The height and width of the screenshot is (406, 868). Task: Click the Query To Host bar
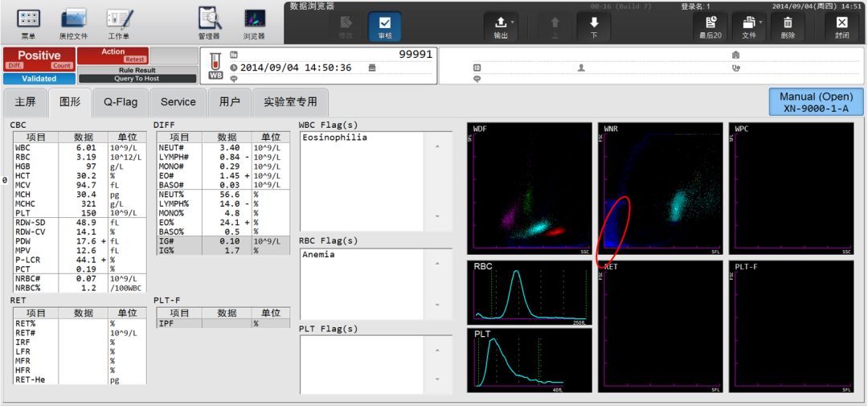(x=137, y=79)
